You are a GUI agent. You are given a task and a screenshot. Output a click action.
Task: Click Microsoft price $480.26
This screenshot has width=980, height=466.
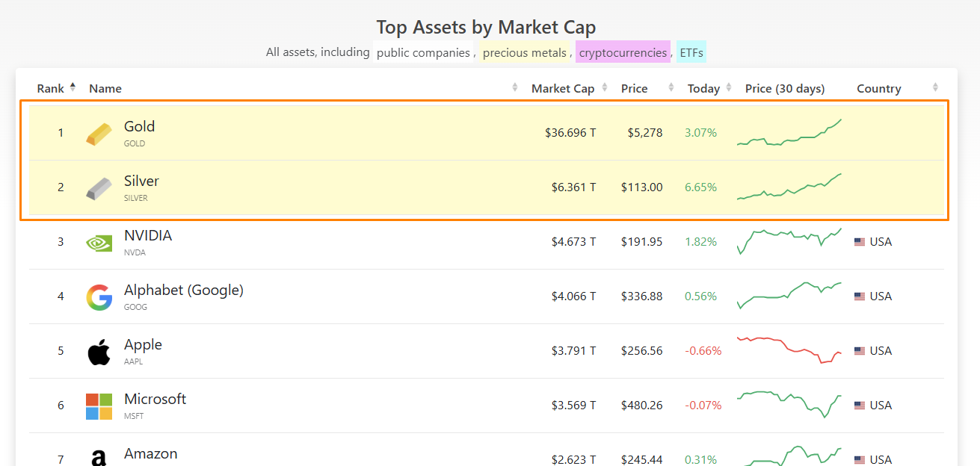tap(641, 406)
